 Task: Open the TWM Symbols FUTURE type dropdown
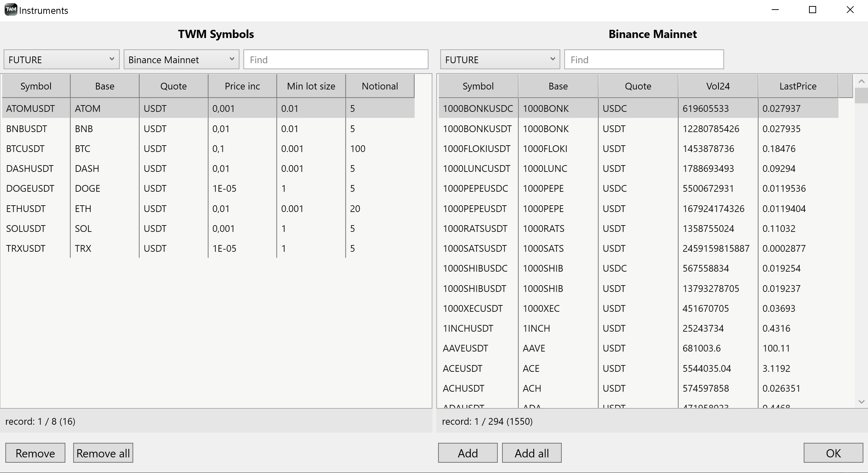pyautogui.click(x=61, y=59)
